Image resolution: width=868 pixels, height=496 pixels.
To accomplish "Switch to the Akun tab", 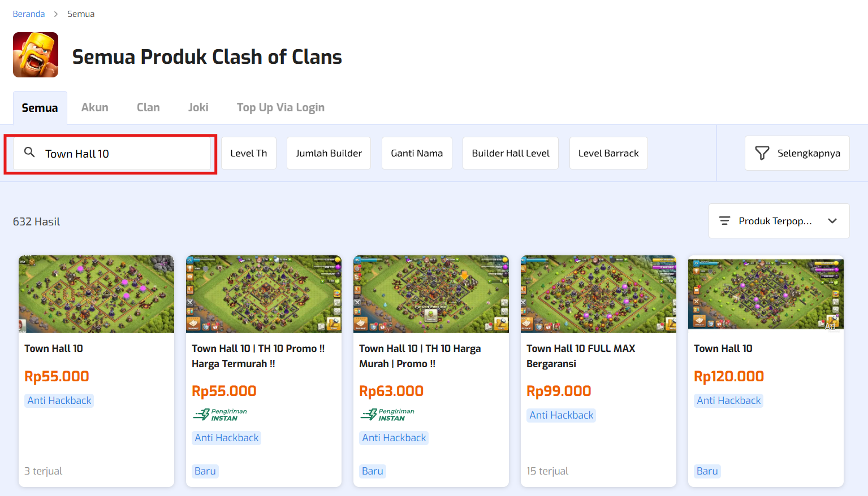I will (x=95, y=107).
